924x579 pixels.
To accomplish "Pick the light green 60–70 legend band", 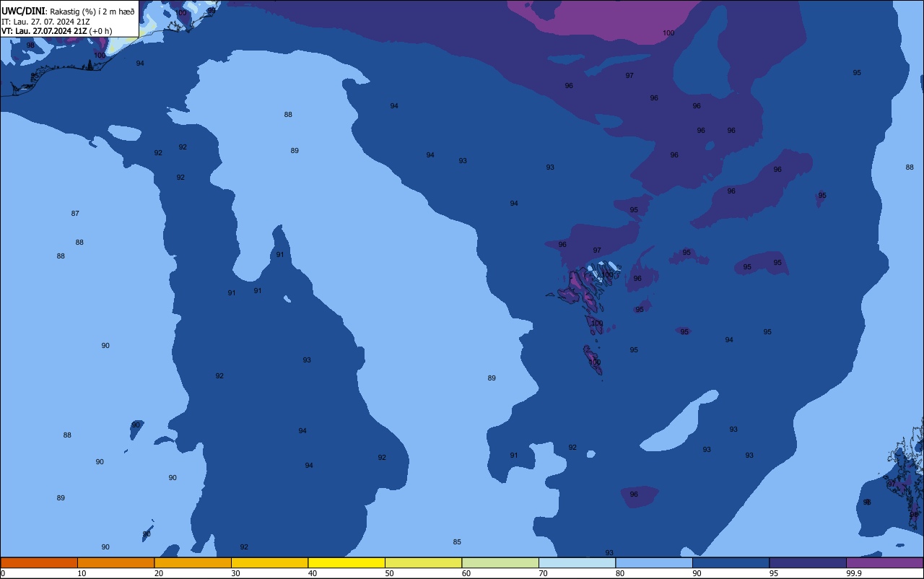I will click(x=500, y=562).
